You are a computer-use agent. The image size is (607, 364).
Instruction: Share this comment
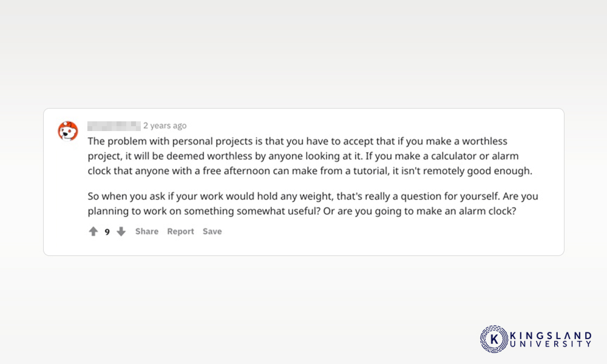pos(147,231)
